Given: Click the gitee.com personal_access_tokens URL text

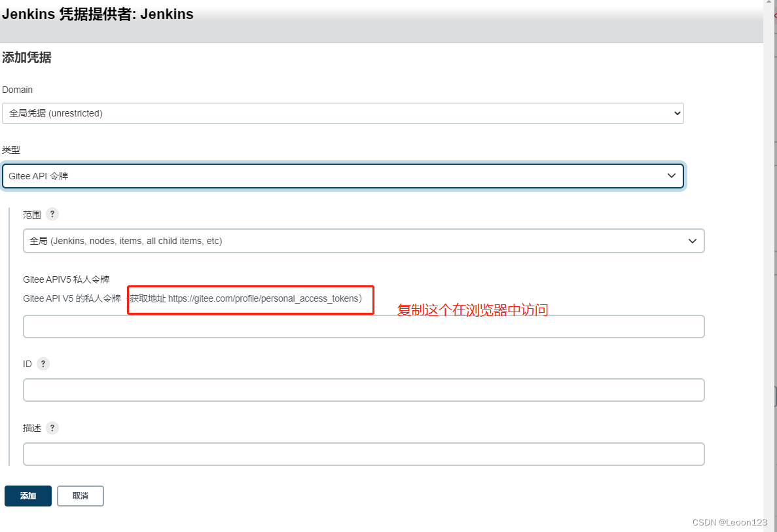Looking at the screenshot, I should point(263,298).
